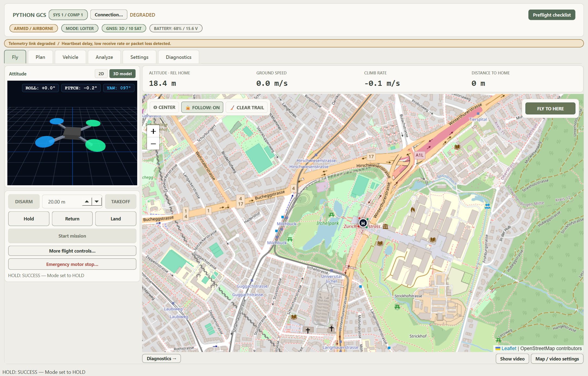Open the Vehicle tab

pyautogui.click(x=70, y=57)
